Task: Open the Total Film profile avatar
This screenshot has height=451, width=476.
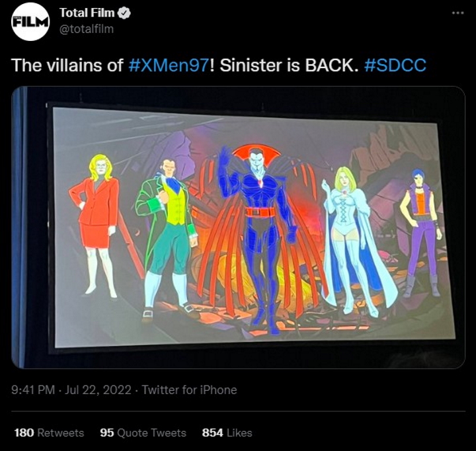Action: click(x=31, y=21)
